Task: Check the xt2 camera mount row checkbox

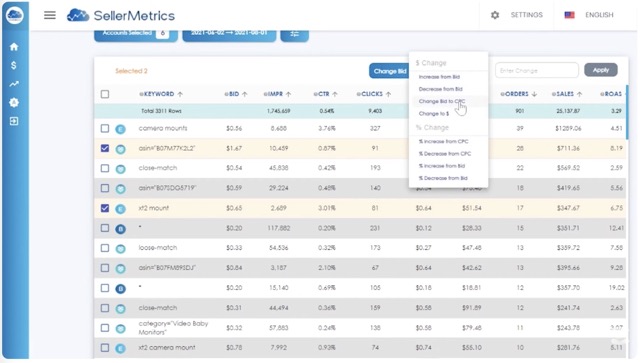Action: (x=105, y=347)
